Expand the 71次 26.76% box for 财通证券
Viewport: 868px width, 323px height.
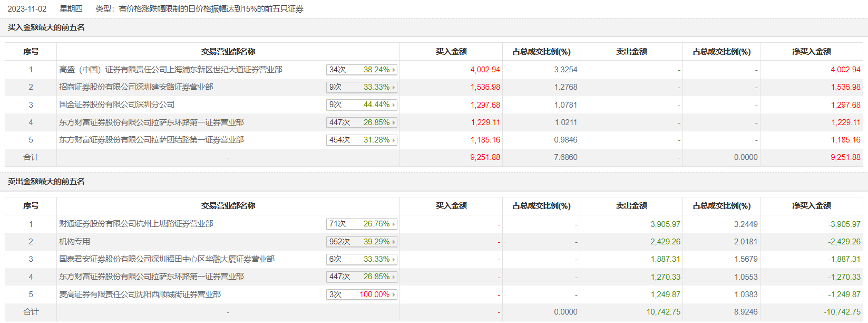[x=361, y=224]
